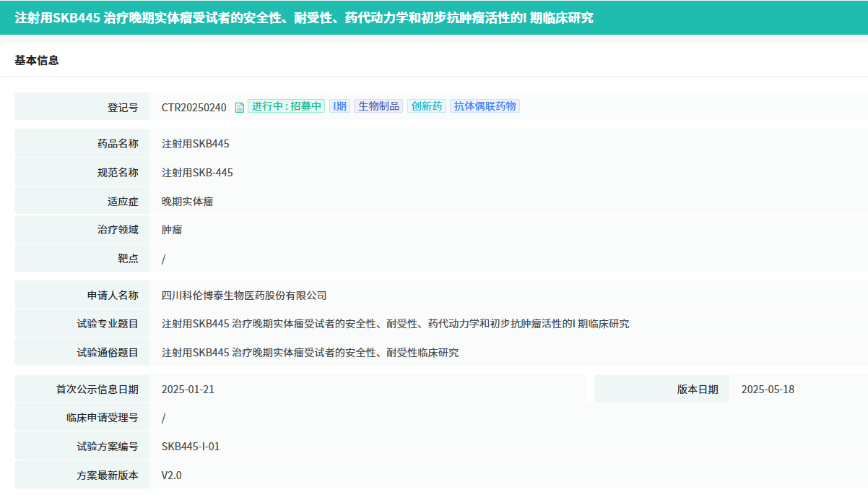Image resolution: width=868 pixels, height=503 pixels.
Task: Click the 试验通俗题目 value text
Action: [x=310, y=353]
